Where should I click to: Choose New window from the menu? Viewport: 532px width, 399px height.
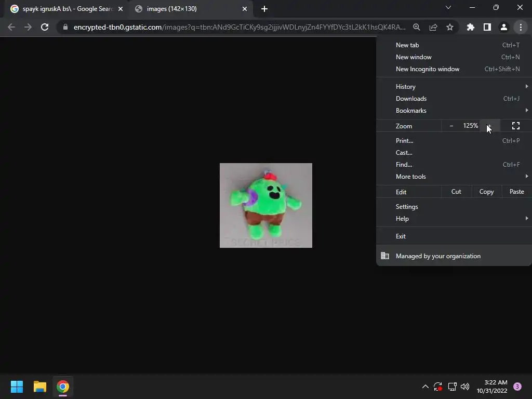point(454,57)
